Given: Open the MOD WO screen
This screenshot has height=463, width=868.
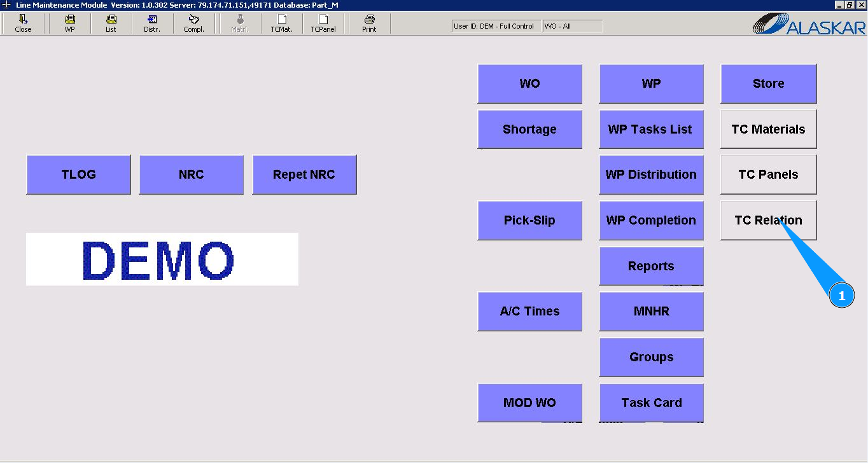Looking at the screenshot, I should coord(529,403).
